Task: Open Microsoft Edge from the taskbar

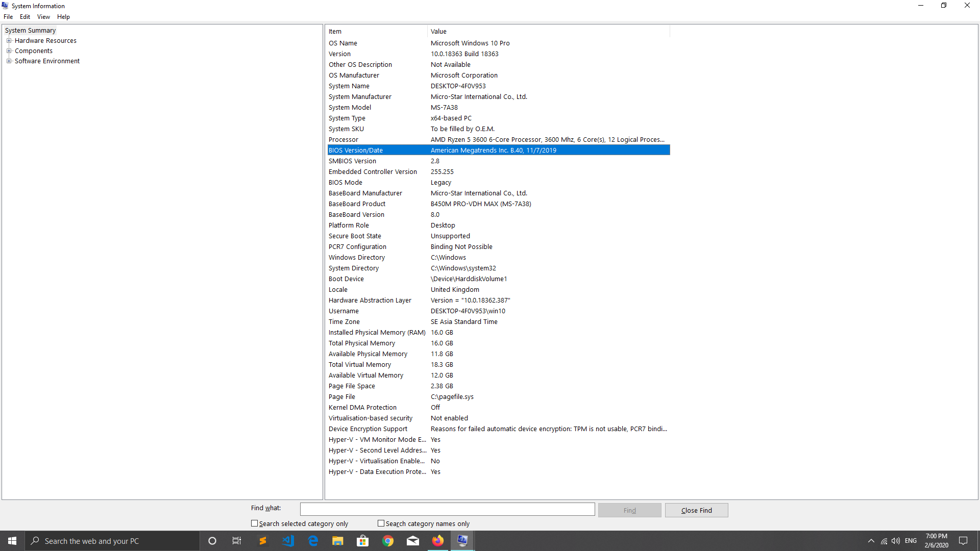Action: tap(313, 541)
